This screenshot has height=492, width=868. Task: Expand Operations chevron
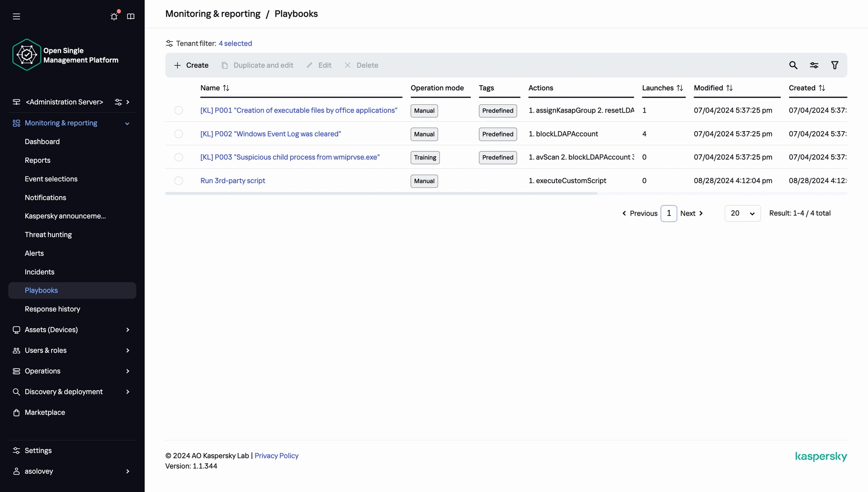click(x=128, y=371)
